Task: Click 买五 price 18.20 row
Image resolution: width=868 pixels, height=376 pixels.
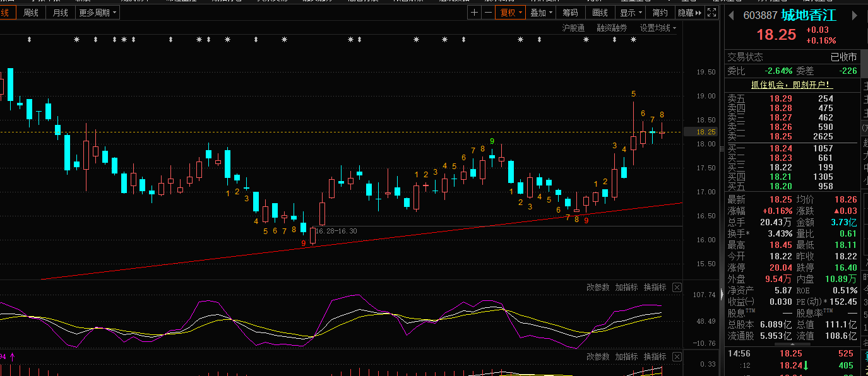Action: point(792,187)
